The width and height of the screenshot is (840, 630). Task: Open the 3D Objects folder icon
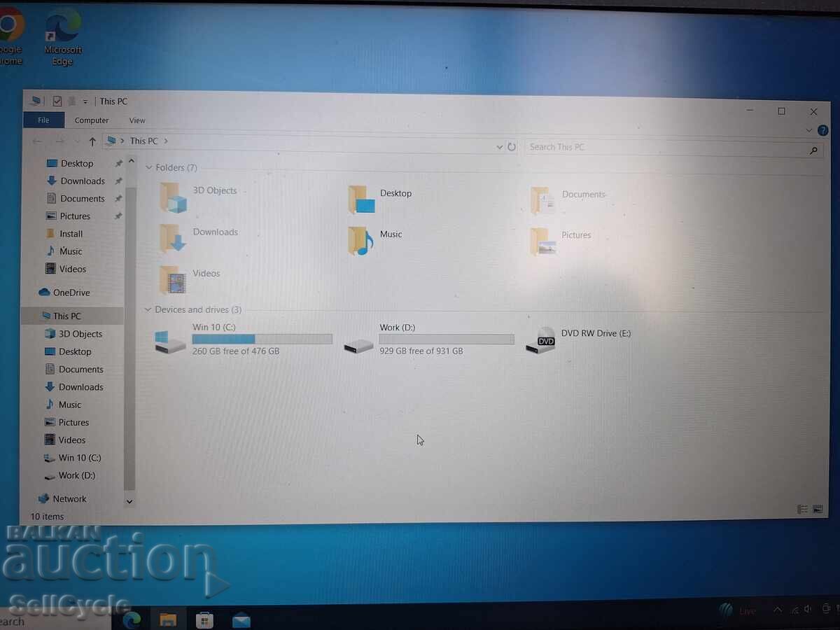(x=174, y=197)
